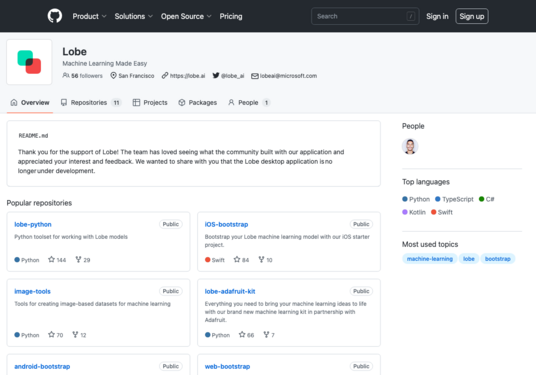Open the Packages tab
Viewport: 536px width, 375px height.
(x=198, y=103)
